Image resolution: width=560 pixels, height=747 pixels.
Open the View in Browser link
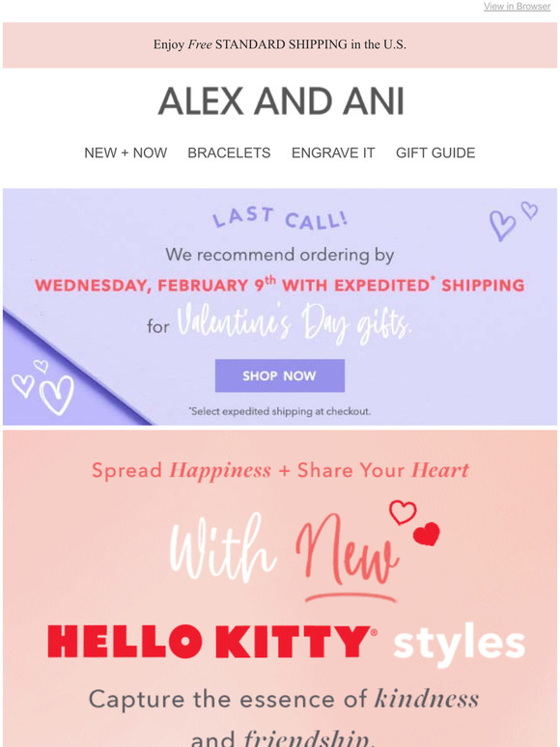point(518,6)
